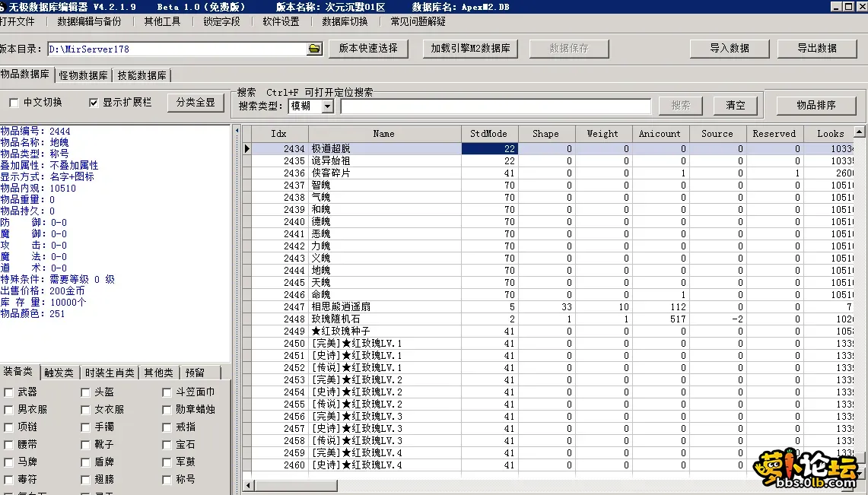Image resolution: width=868 pixels, height=495 pixels.
Task: Click into the search text field
Action: tap(496, 106)
